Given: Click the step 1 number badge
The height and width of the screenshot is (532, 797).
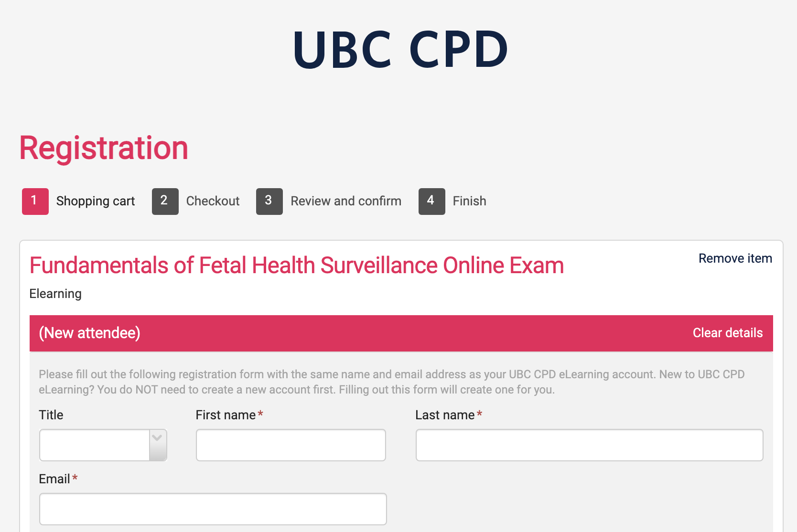Looking at the screenshot, I should tap(35, 201).
